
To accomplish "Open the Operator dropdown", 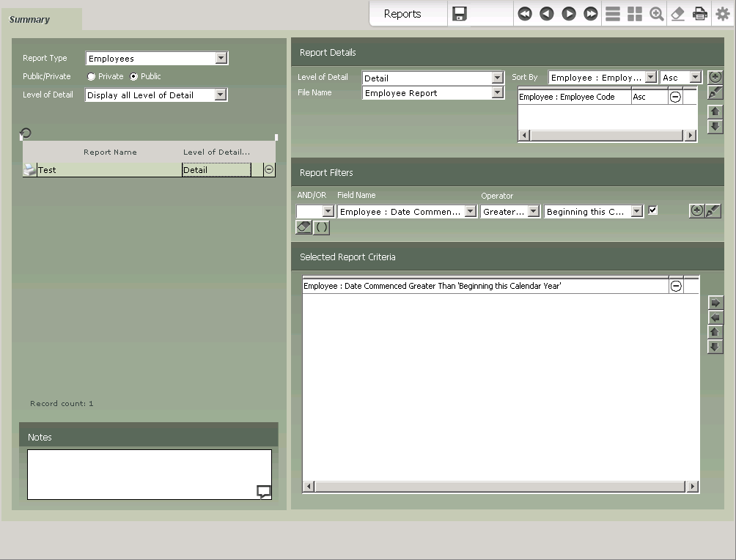I will [533, 212].
